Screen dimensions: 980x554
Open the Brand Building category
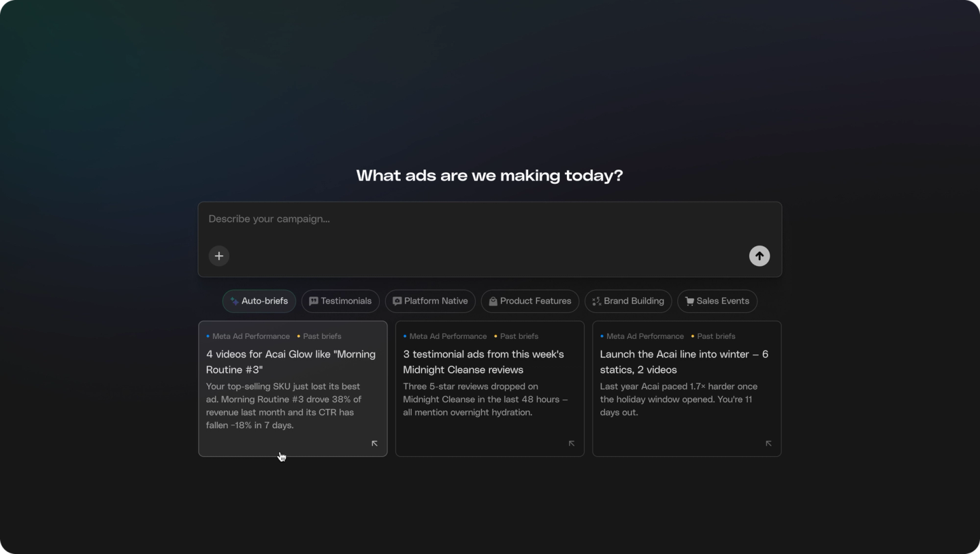628,301
